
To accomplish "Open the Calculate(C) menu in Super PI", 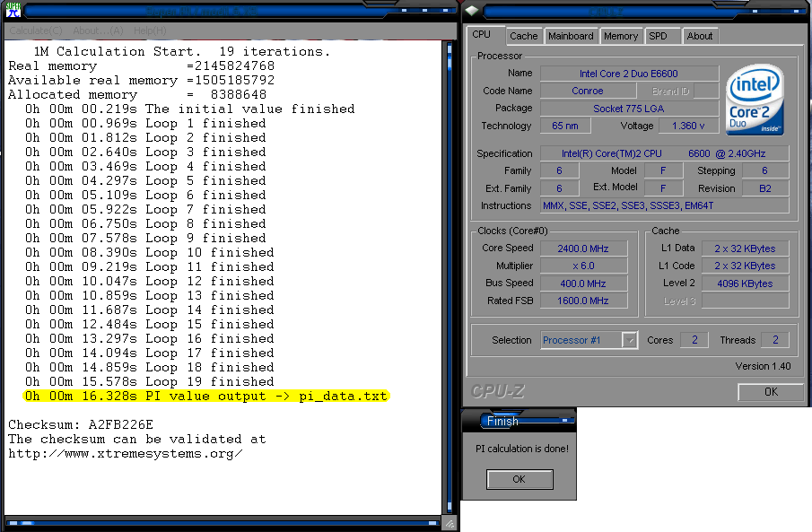I will click(x=36, y=31).
